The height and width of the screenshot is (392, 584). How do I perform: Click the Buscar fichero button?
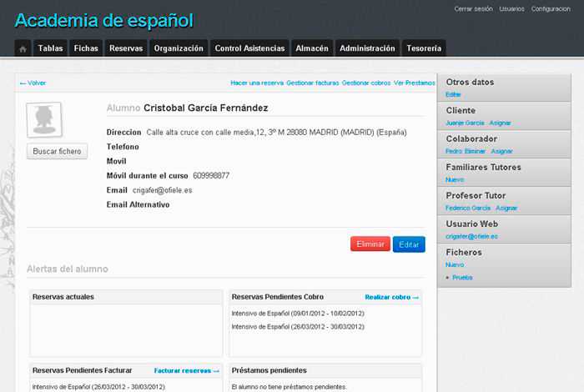point(57,152)
